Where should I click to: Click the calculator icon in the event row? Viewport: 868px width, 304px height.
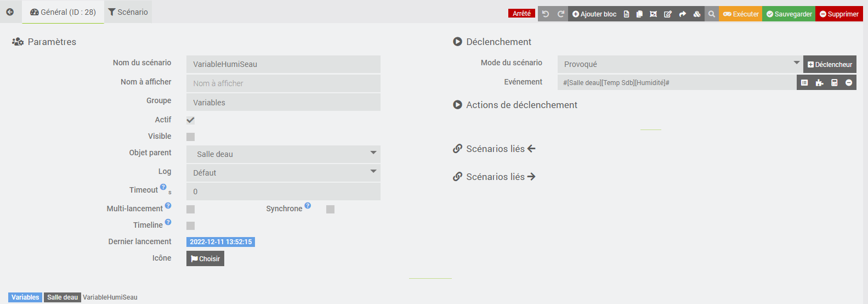point(834,83)
